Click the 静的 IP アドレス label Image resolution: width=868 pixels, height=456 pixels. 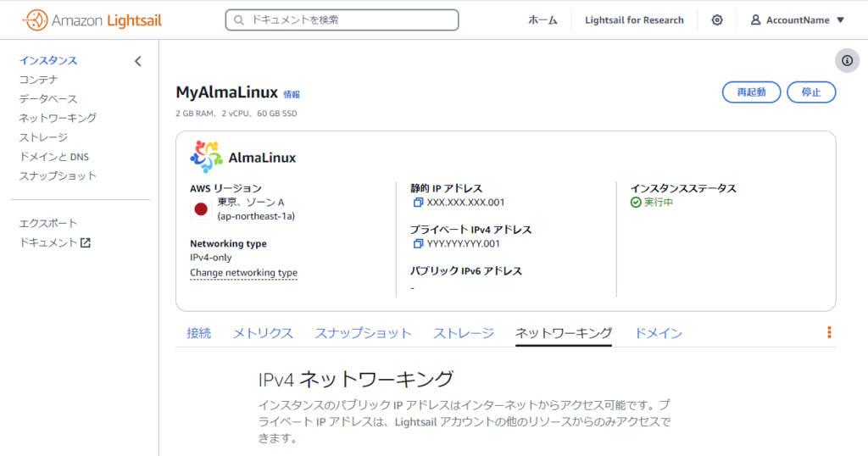[x=446, y=188]
